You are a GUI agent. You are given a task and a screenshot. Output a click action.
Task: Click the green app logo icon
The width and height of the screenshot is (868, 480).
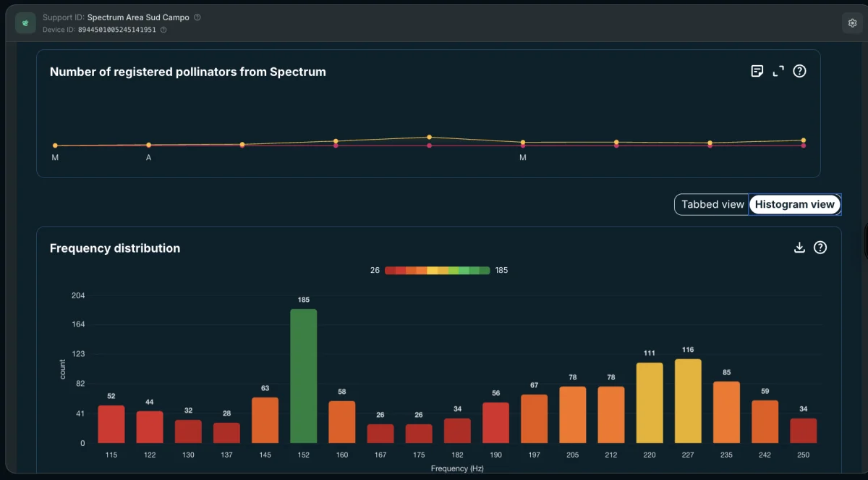(x=25, y=23)
